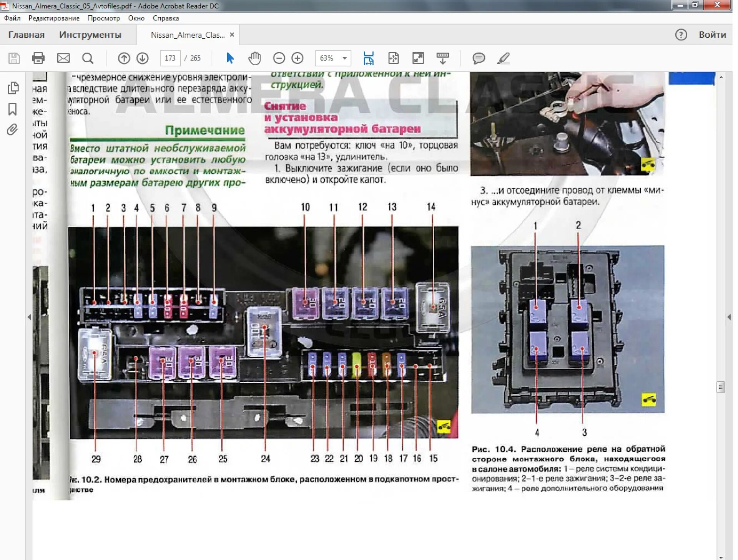This screenshot has width=738, height=560.
Task: Click the Войти sign-in button
Action: click(712, 35)
